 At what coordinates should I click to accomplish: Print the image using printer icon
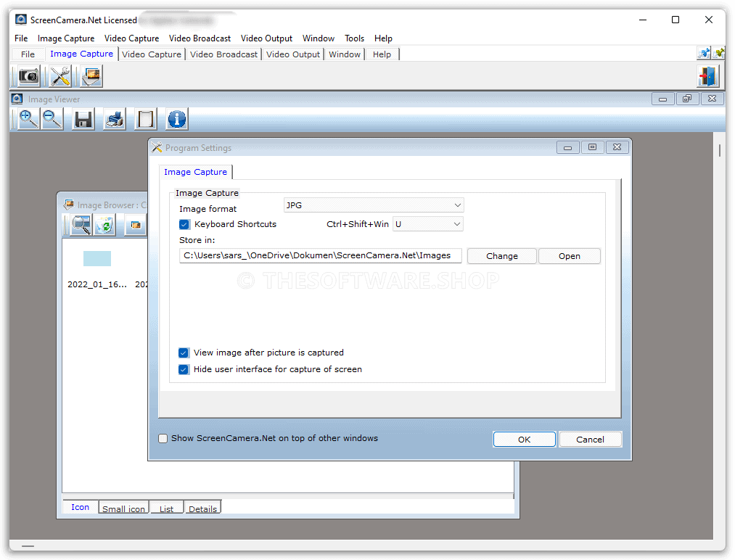tap(115, 119)
